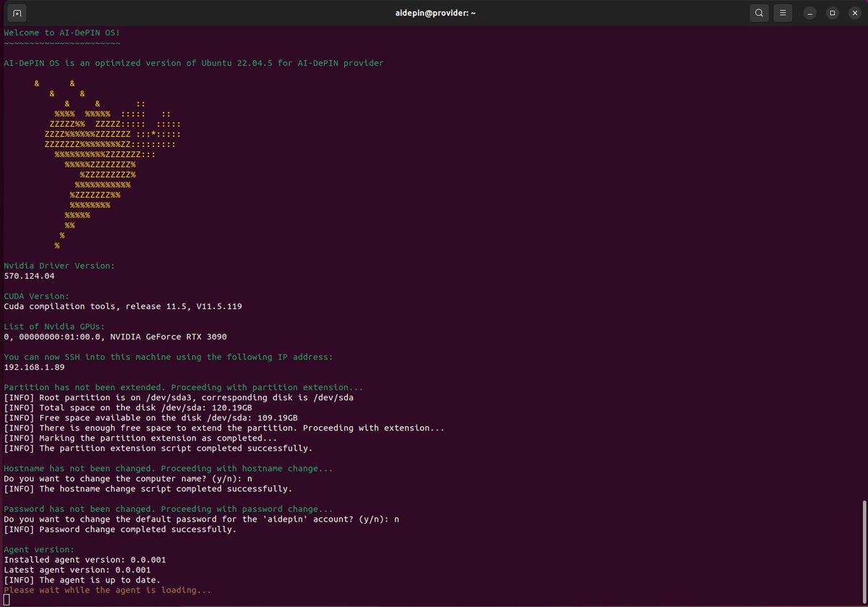Click 'Please wait while the agent is loading' line
This screenshot has height=607, width=868.
click(108, 590)
